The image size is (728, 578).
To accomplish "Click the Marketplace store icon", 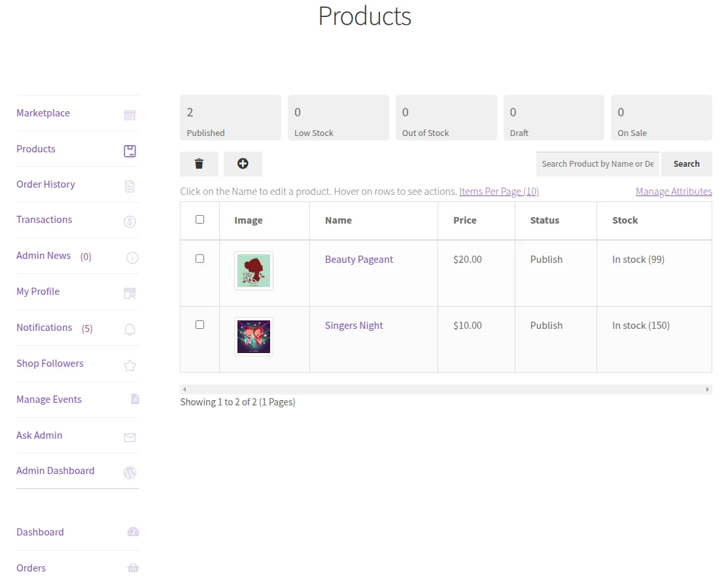I will click(130, 114).
